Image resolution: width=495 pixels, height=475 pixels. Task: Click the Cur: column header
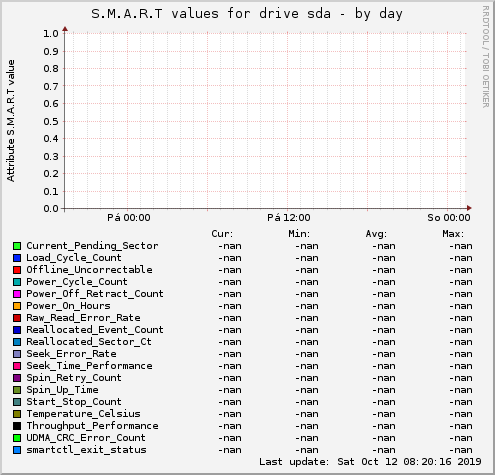222,234
